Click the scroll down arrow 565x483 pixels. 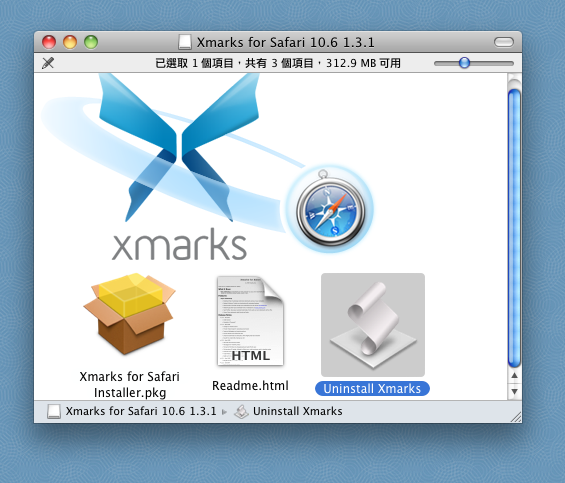(515, 391)
